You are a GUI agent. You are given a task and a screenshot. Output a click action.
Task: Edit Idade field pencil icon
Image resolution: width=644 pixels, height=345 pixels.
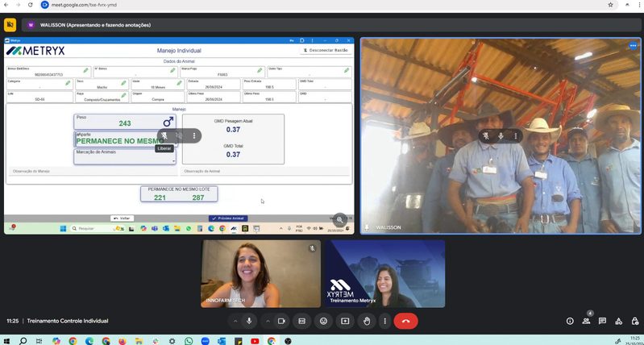[x=180, y=83]
